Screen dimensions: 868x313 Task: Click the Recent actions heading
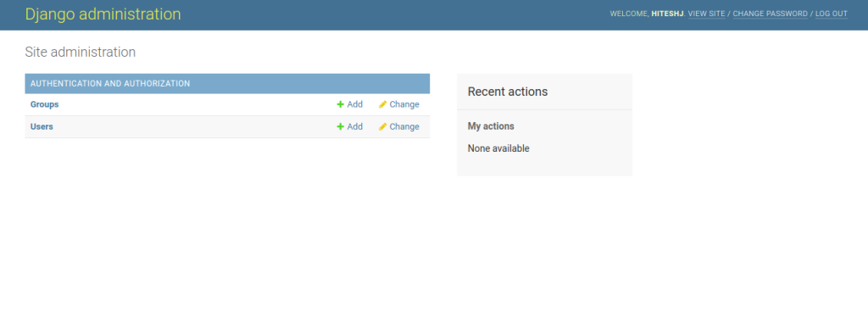pos(508,92)
